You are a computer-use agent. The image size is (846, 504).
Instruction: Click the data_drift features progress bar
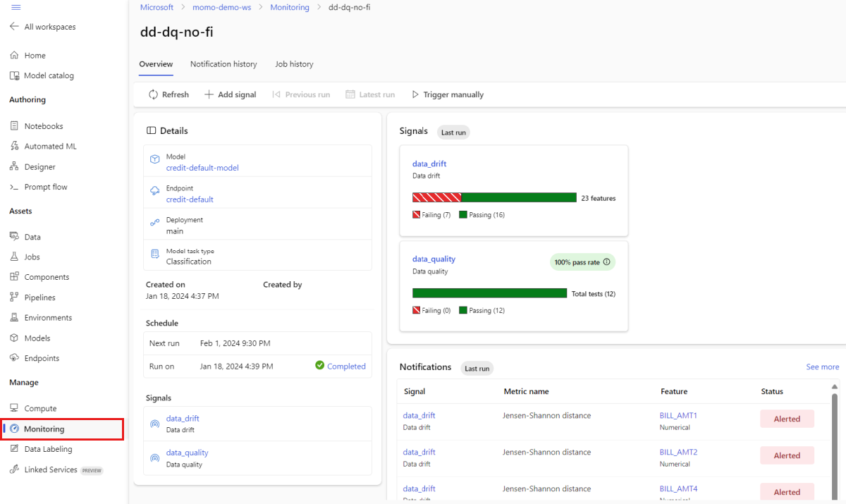(x=493, y=197)
